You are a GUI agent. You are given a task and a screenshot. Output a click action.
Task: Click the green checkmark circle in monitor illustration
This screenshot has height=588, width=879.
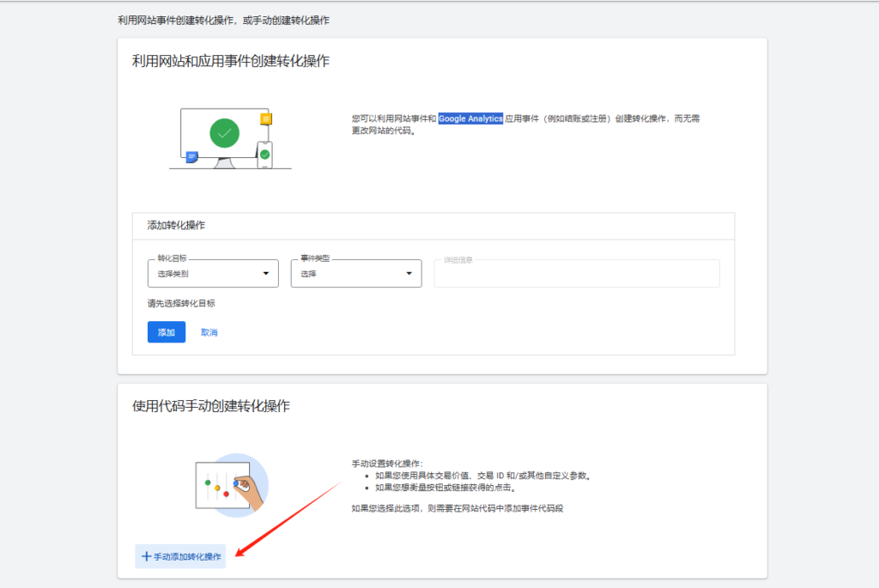point(224,133)
